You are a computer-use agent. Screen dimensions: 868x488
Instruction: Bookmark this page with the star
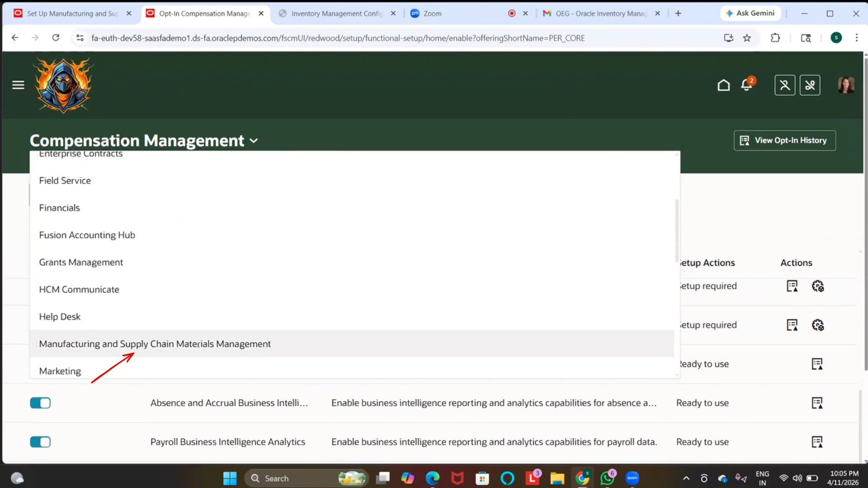click(x=747, y=38)
